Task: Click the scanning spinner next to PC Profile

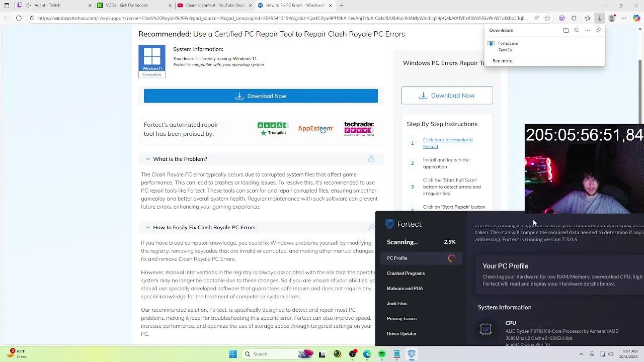Action: (451, 258)
